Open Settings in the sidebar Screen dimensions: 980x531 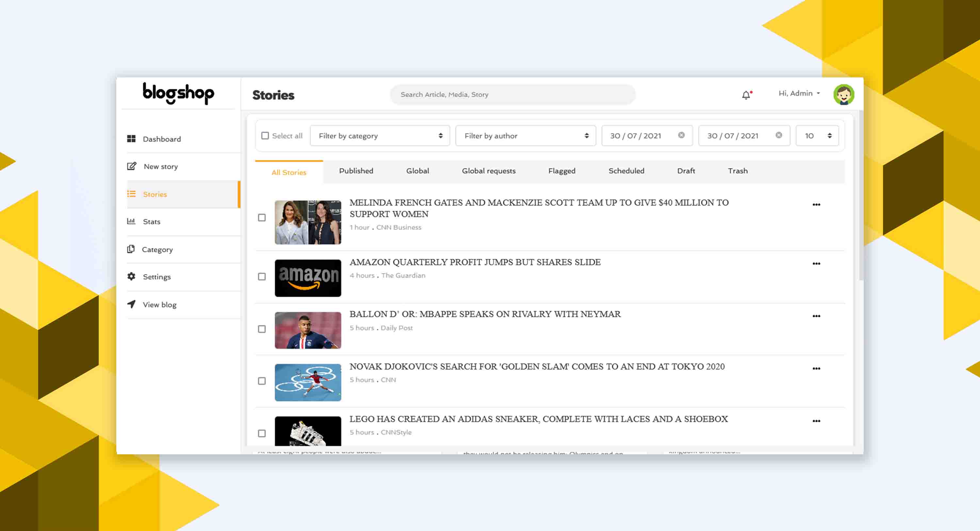tap(183, 277)
